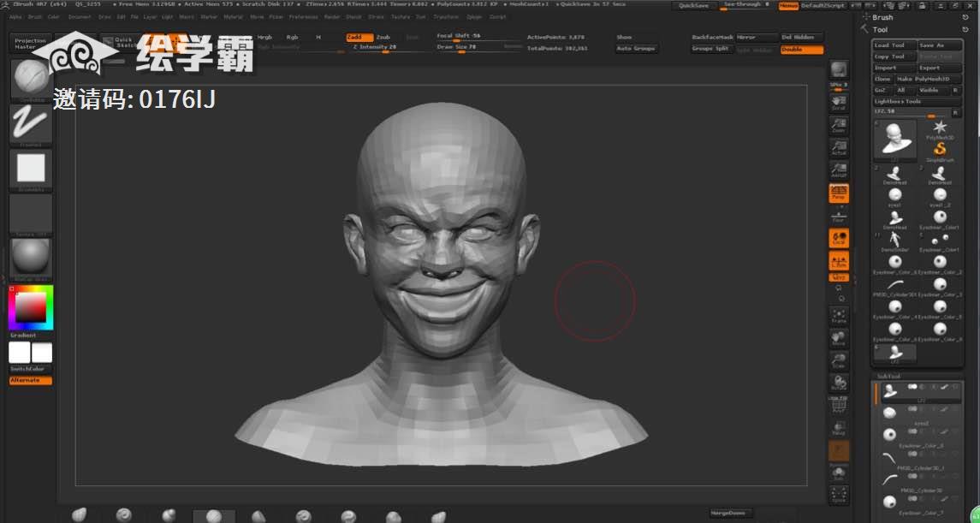This screenshot has height=523, width=980.
Task: Click the BPR render icon
Action: pyautogui.click(x=839, y=68)
